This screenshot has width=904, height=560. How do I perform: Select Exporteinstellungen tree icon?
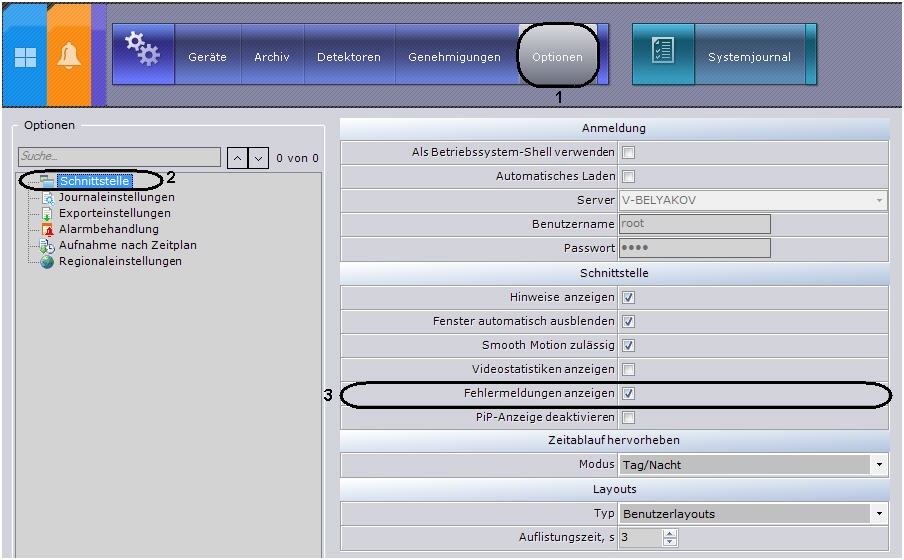tap(47, 213)
